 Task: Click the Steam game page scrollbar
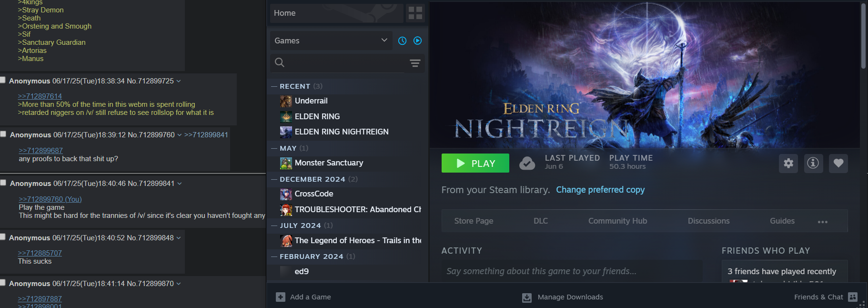click(863, 36)
